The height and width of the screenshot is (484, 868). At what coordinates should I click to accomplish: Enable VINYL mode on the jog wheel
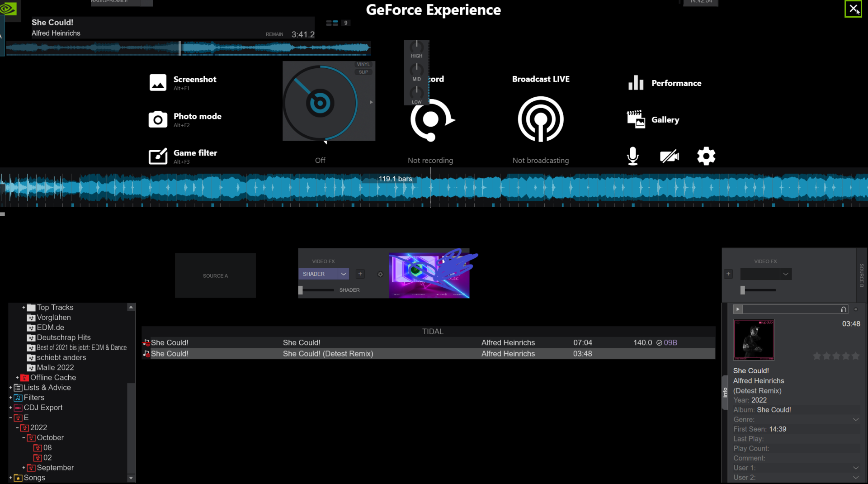point(363,64)
